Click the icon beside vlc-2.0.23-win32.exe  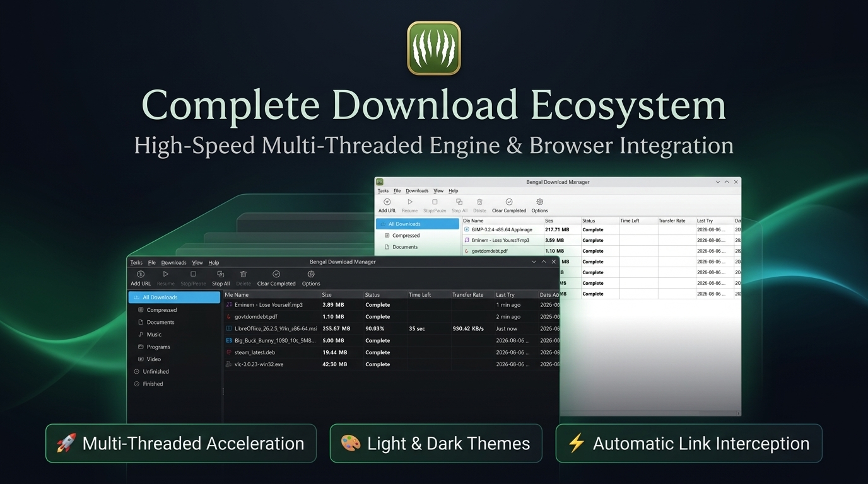pos(229,365)
